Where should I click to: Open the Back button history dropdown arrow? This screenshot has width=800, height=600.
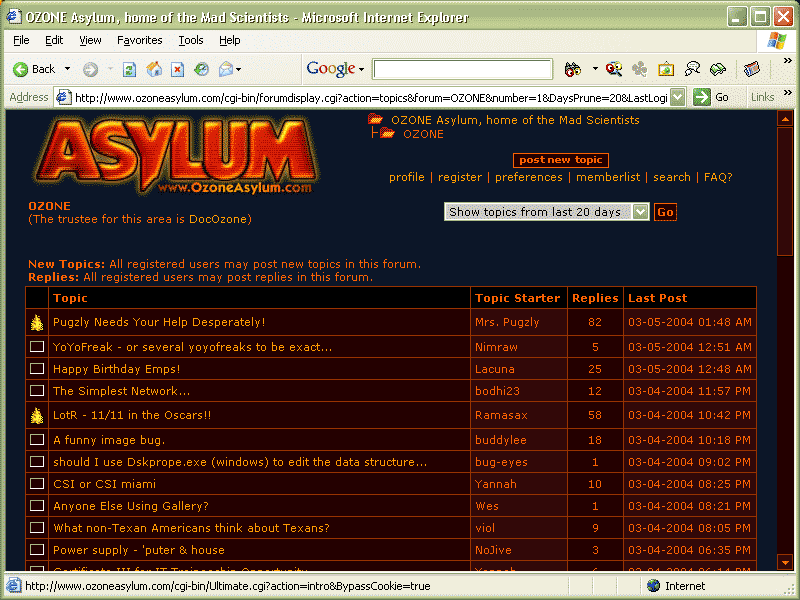(67, 69)
